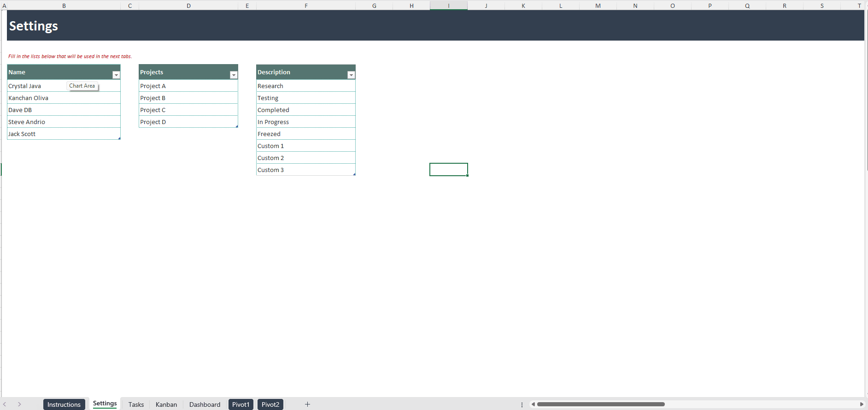
Task: Click column header I
Action: [x=449, y=6]
